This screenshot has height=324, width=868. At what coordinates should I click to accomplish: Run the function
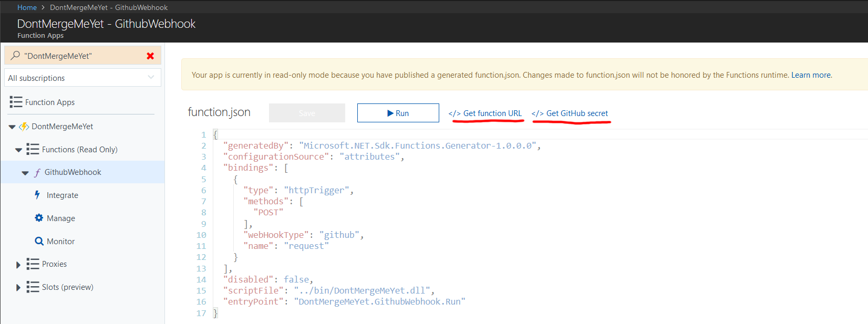pyautogui.click(x=398, y=113)
